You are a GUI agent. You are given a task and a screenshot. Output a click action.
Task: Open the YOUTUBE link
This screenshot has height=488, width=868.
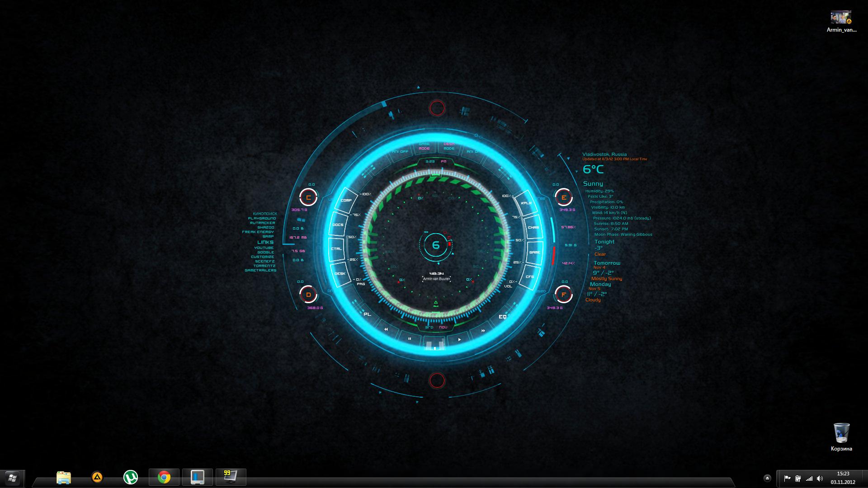(264, 248)
